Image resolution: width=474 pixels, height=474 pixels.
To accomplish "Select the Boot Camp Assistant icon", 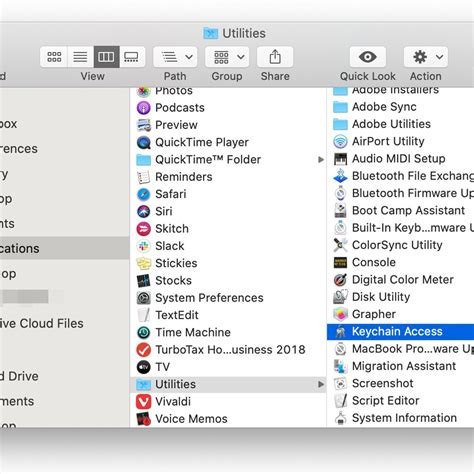I will (340, 211).
